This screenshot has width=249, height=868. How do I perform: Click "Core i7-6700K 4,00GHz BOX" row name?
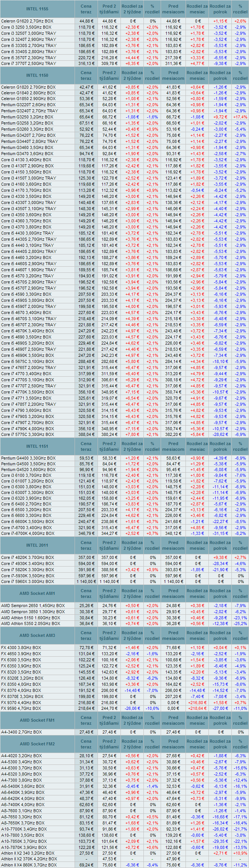28,533
